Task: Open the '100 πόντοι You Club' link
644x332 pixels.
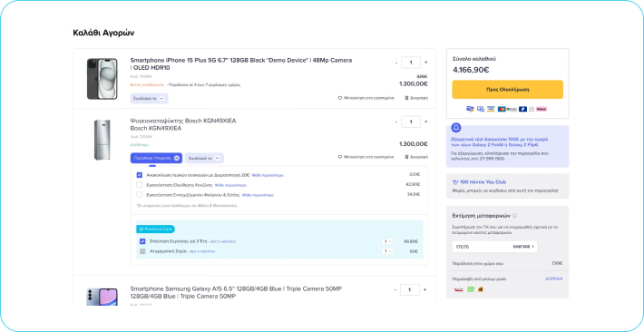Action: [x=483, y=182]
